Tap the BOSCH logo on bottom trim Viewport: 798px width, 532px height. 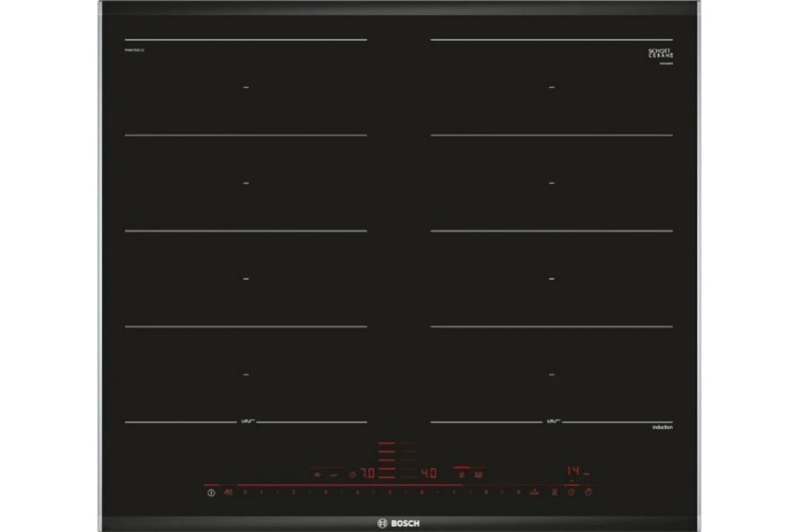click(x=398, y=523)
